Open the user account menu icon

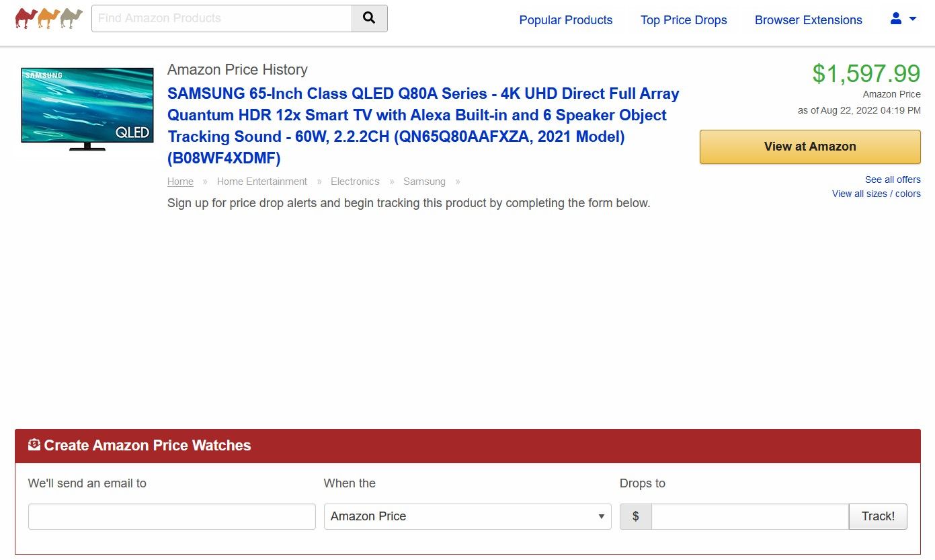896,19
